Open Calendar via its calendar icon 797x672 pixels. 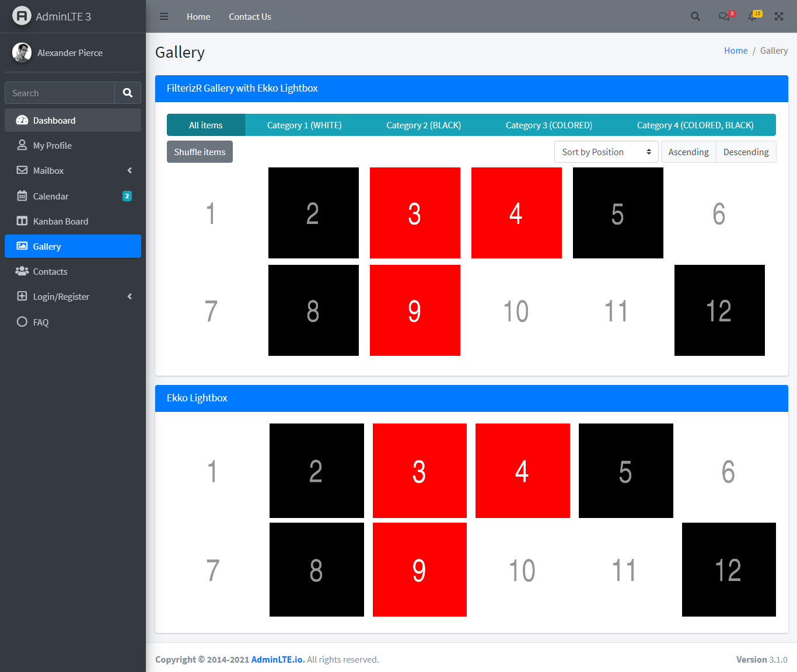(x=22, y=196)
